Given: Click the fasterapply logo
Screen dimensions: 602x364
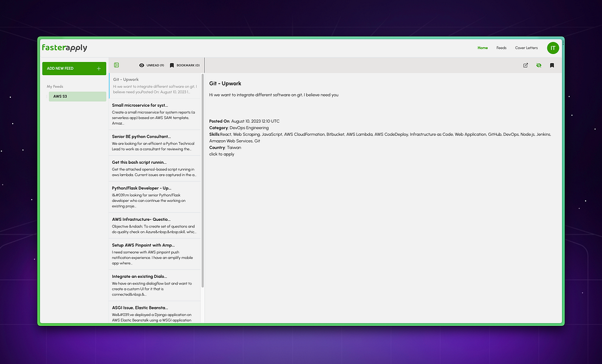Looking at the screenshot, I should click(x=64, y=47).
